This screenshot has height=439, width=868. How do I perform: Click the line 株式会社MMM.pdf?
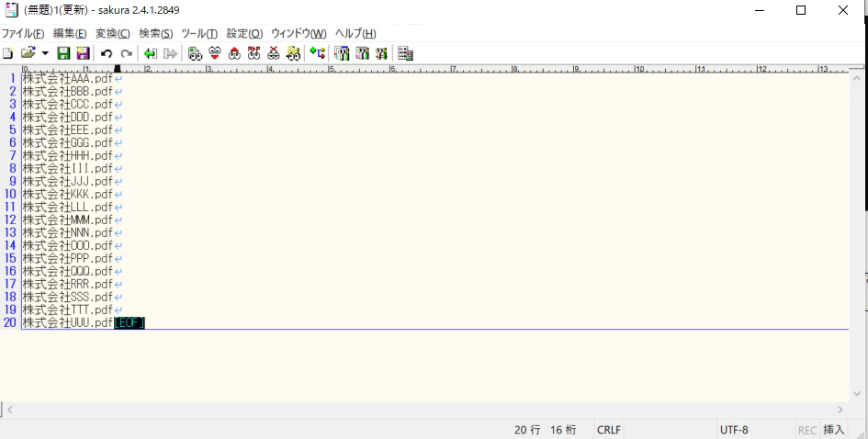[x=68, y=219]
